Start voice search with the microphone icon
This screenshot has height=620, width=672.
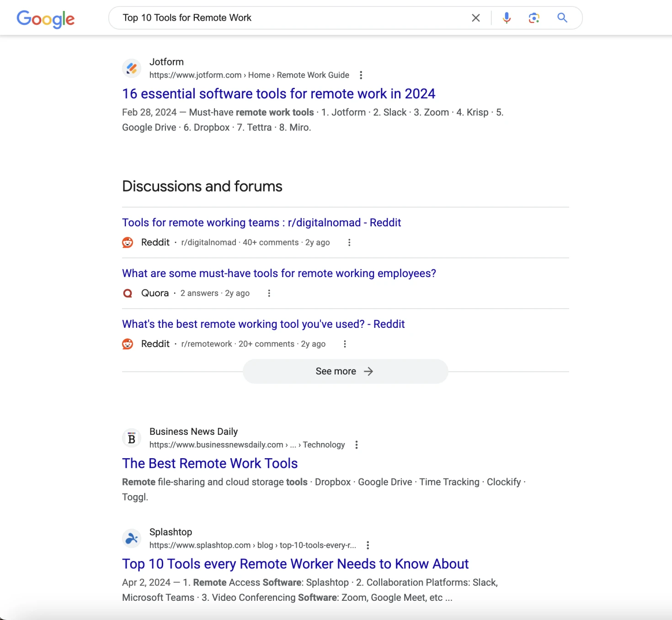click(x=507, y=18)
